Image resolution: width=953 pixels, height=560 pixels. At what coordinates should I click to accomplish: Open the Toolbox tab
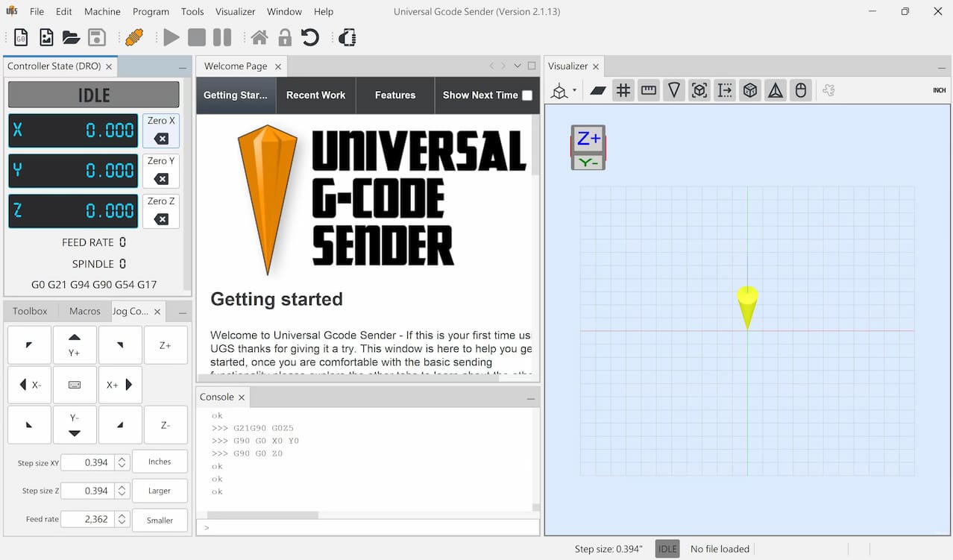[30, 311]
